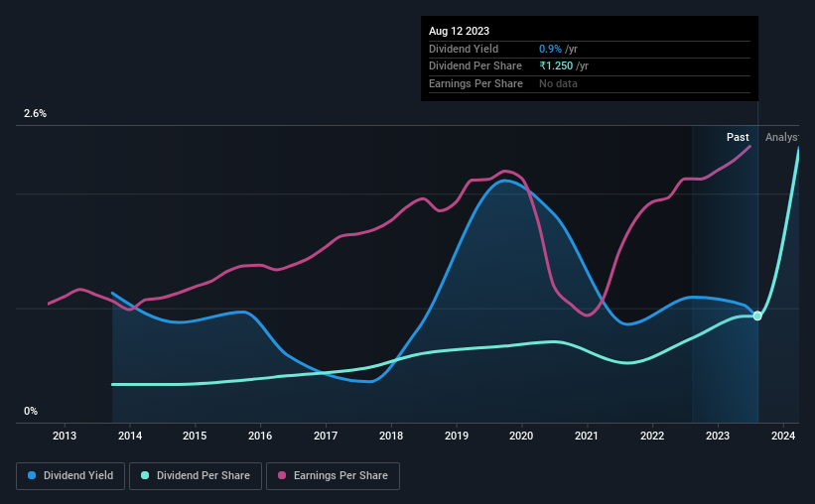Select the 2024 x-axis label
815x504 pixels.
click(x=783, y=436)
